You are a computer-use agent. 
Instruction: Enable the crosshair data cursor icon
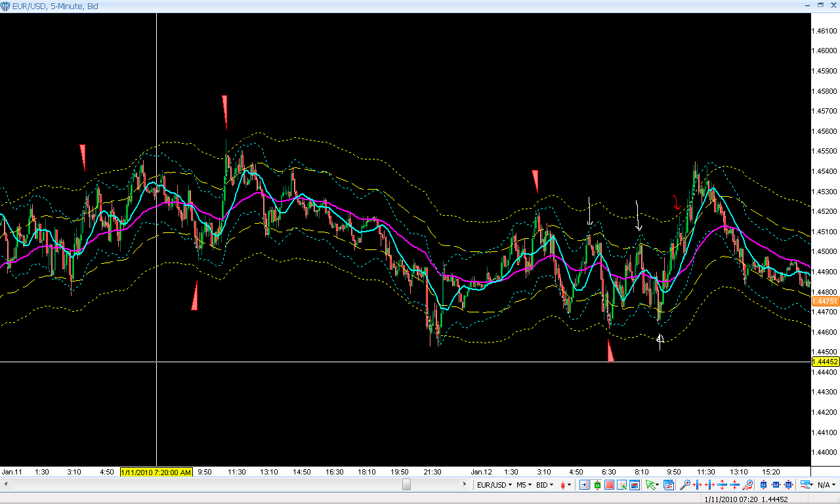pyautogui.click(x=622, y=485)
